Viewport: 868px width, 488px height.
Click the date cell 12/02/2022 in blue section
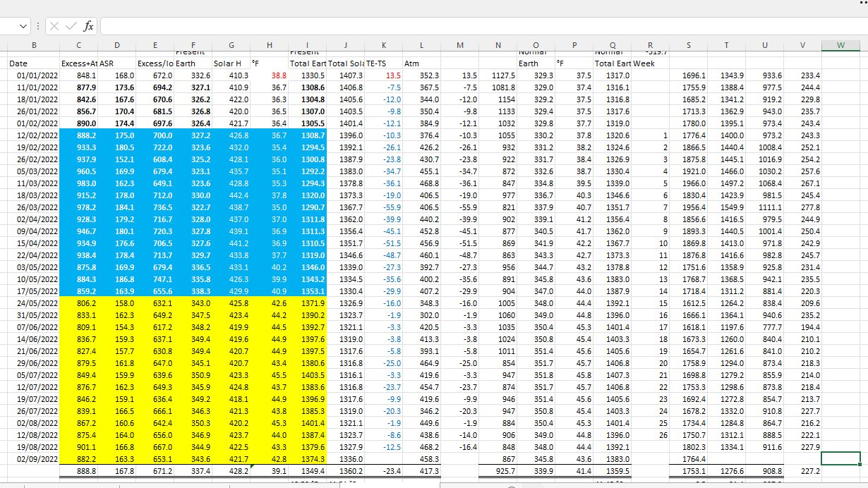pyautogui.click(x=33, y=135)
